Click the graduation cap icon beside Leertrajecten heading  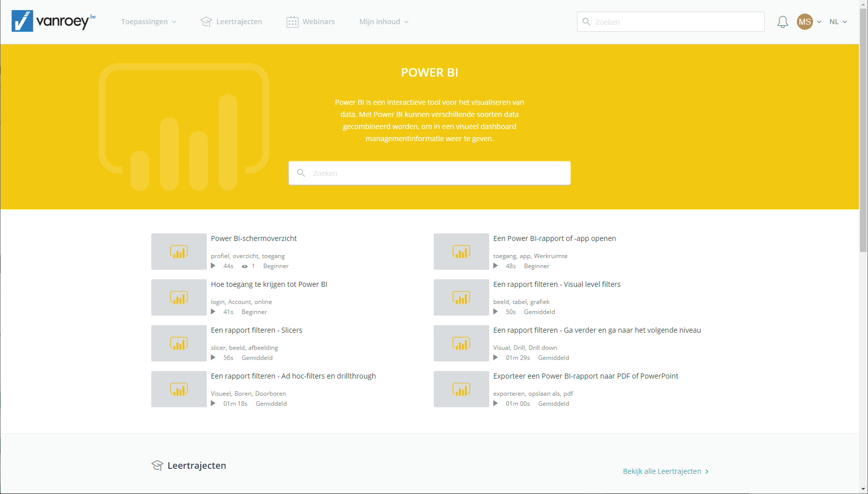[157, 465]
